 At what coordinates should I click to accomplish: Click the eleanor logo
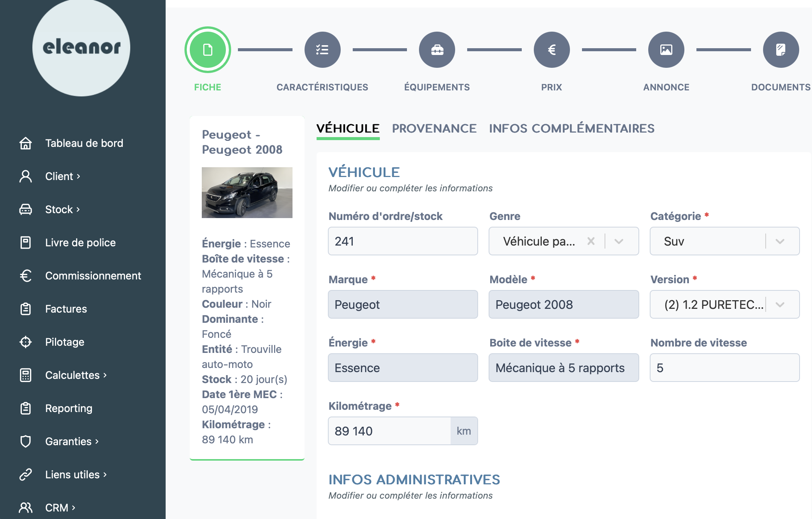81,47
